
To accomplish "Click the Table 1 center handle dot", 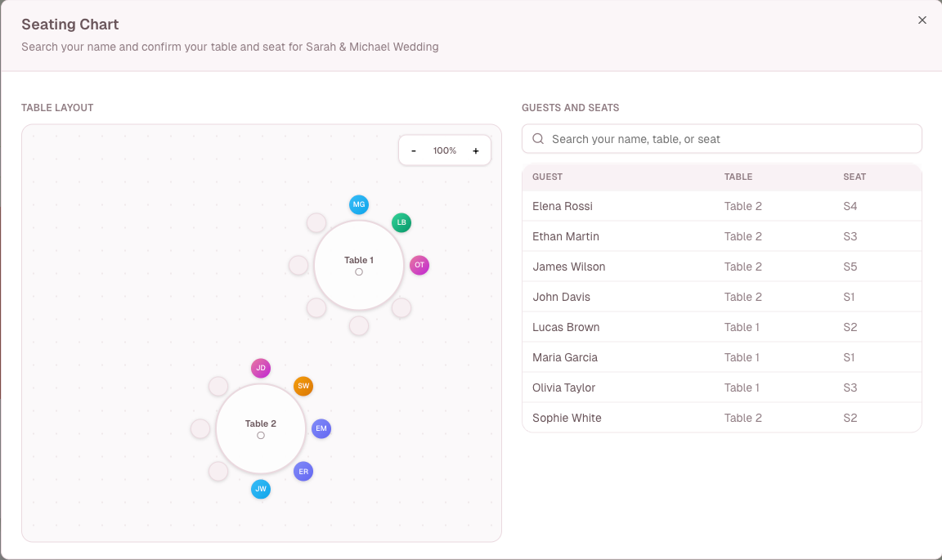I will point(359,272).
